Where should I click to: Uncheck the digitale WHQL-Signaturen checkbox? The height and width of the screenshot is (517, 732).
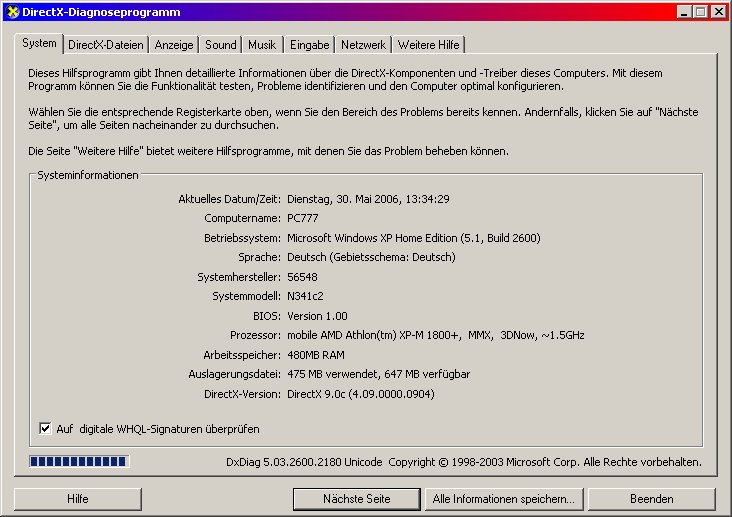pos(45,428)
